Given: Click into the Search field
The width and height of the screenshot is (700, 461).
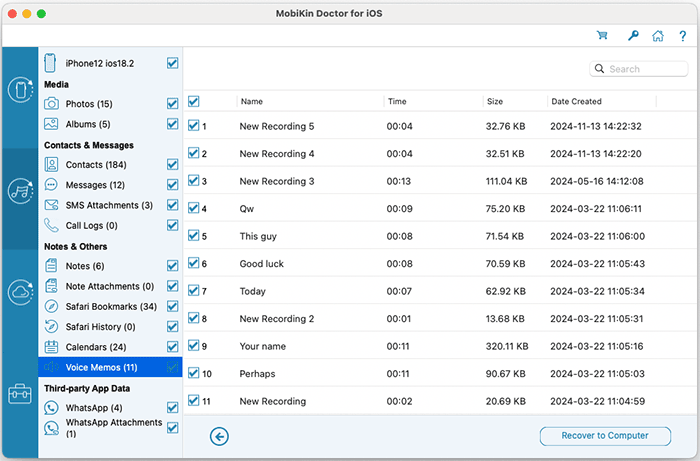Looking at the screenshot, I should click(638, 69).
